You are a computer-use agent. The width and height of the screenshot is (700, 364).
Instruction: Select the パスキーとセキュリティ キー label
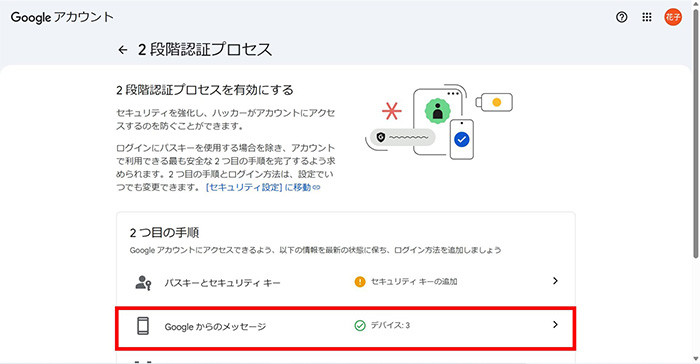click(x=222, y=283)
